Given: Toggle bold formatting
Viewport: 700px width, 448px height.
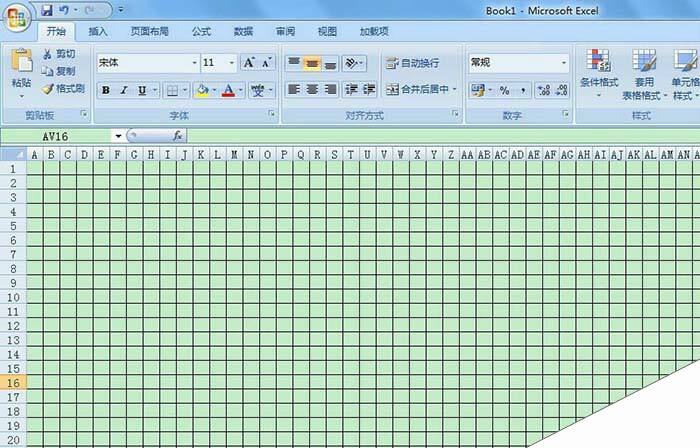Looking at the screenshot, I should click(106, 90).
